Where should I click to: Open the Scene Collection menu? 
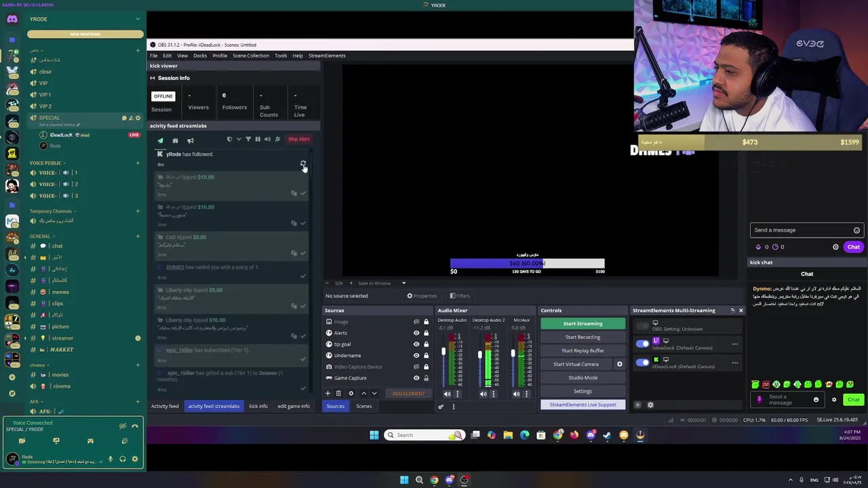pos(251,56)
